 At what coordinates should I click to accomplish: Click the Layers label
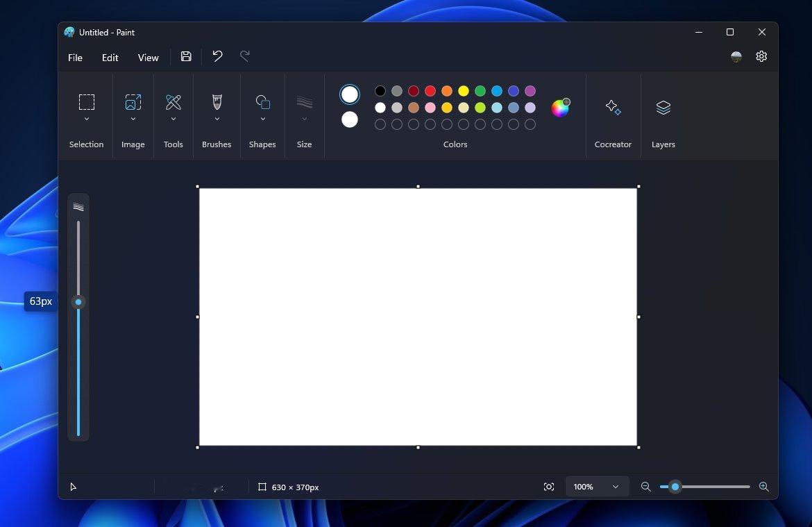click(x=663, y=144)
